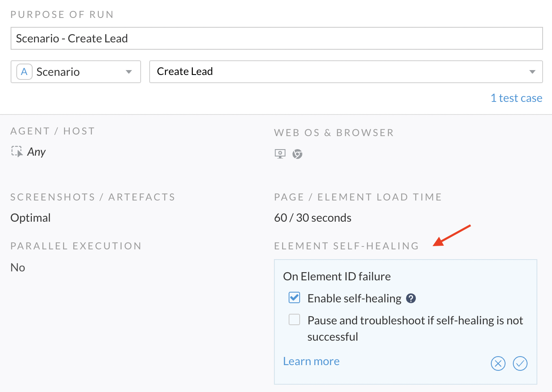Click the self-healing help question mark icon
This screenshot has width=552, height=392.
coord(411,298)
